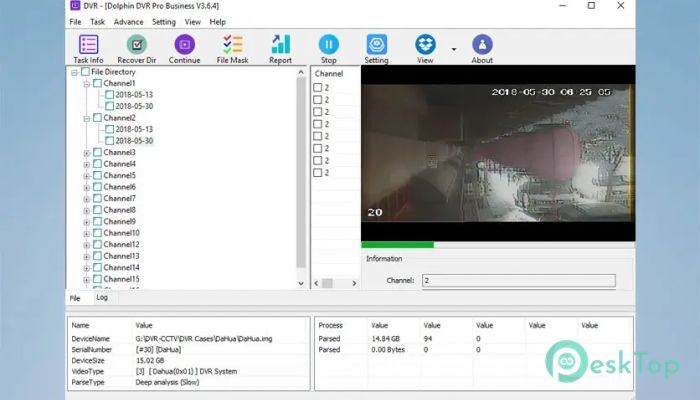
Task: Expand the Channel15 tree node
Action: click(x=87, y=280)
